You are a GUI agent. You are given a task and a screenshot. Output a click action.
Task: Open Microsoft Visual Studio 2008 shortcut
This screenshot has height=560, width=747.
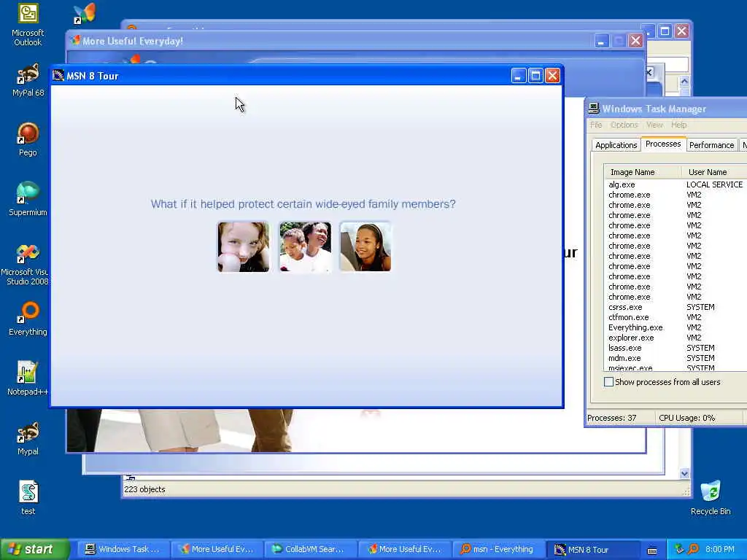click(25, 264)
